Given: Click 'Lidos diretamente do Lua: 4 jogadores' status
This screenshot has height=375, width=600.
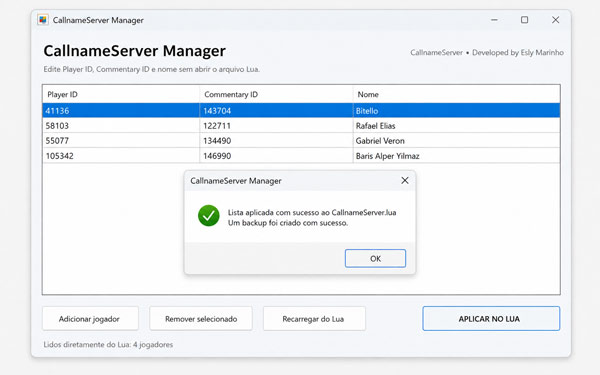Looking at the screenshot, I should 108,344.
